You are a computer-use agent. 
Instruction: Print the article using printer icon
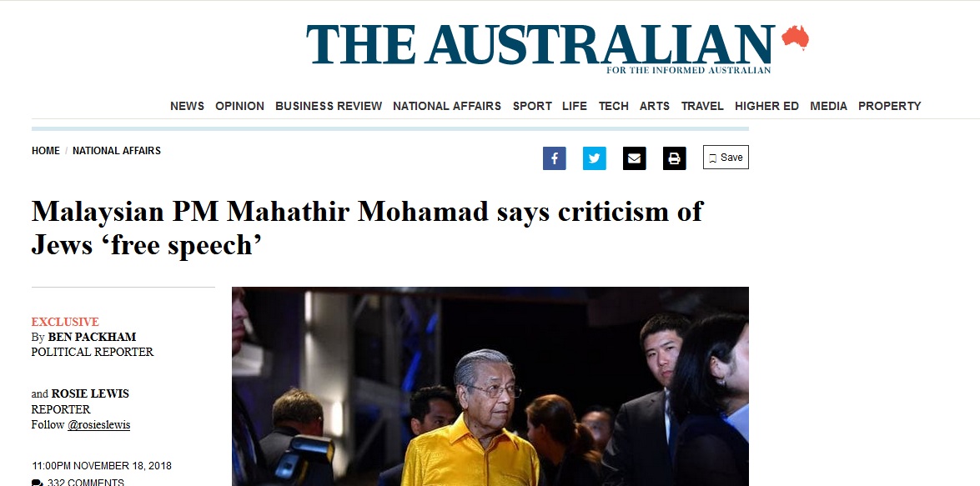675,158
